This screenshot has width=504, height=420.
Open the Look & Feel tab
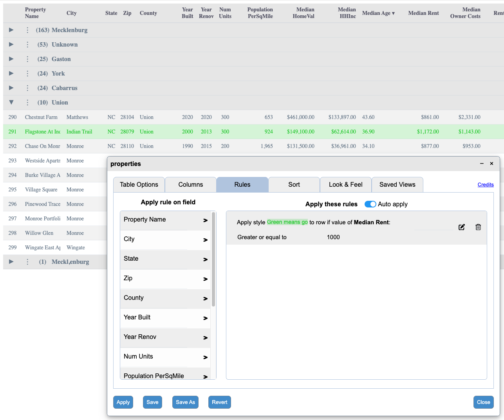coord(345,185)
